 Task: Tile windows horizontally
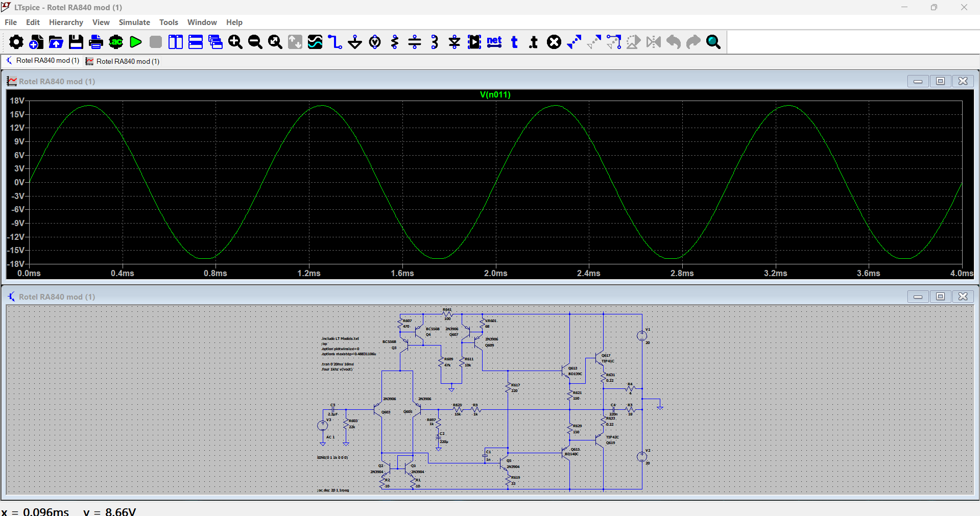pyautogui.click(x=196, y=42)
